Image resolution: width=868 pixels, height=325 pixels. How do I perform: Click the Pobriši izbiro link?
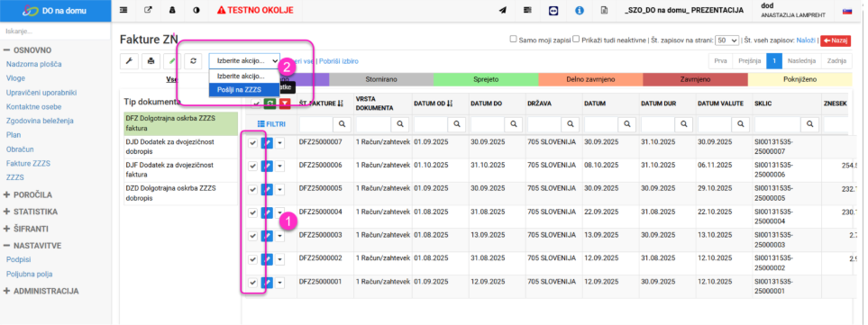(338, 61)
